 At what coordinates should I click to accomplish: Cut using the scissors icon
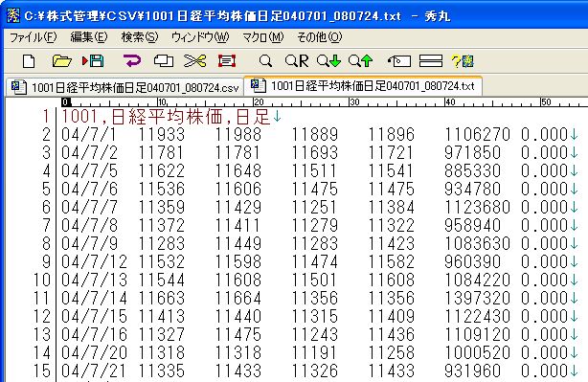(195, 60)
